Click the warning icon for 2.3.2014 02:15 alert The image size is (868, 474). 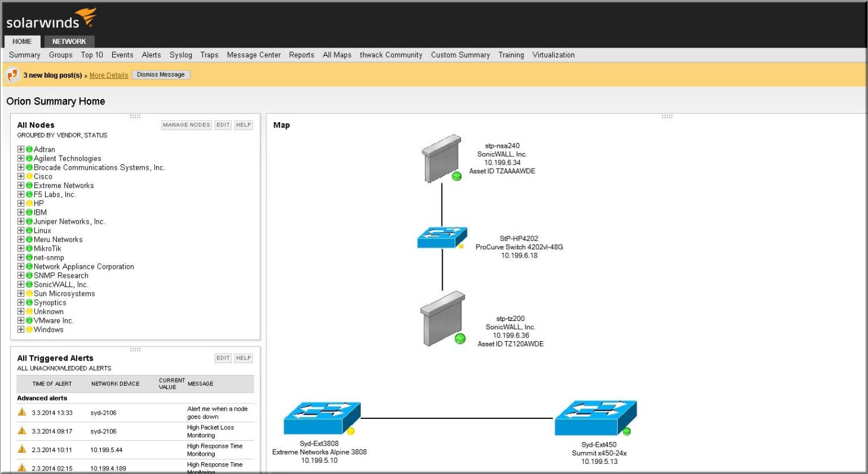[22, 467]
